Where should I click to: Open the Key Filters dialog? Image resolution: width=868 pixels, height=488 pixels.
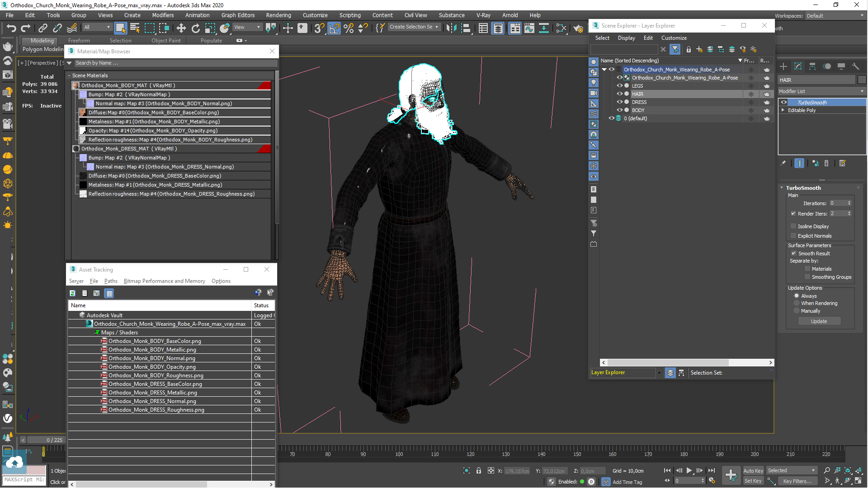pyautogui.click(x=797, y=481)
